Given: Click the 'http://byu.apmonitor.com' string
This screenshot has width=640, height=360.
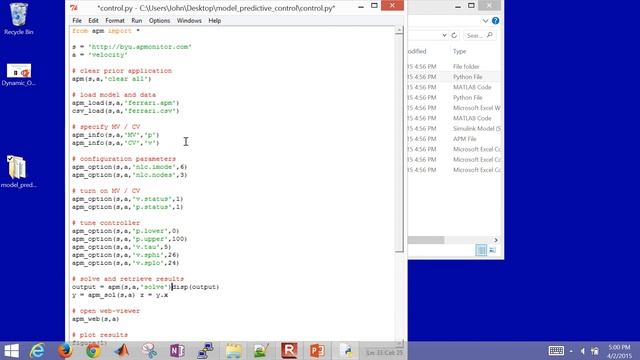Looking at the screenshot, I should coord(140,47).
